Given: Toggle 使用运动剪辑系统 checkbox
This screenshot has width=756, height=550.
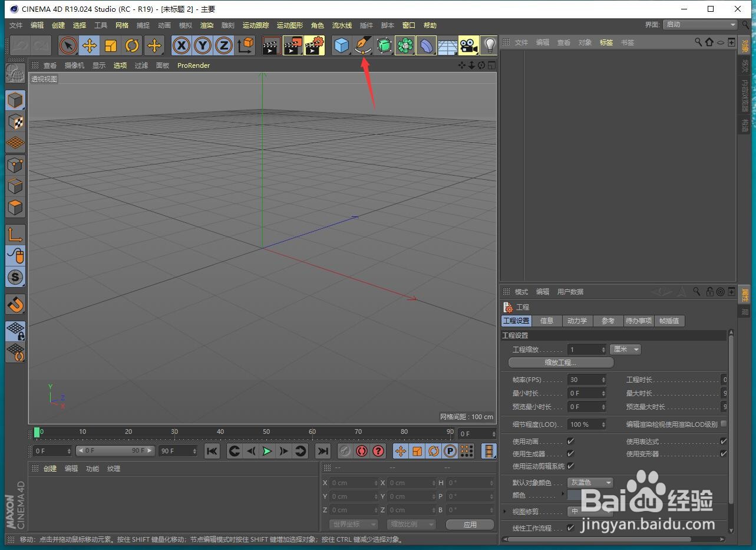Looking at the screenshot, I should pyautogui.click(x=570, y=466).
